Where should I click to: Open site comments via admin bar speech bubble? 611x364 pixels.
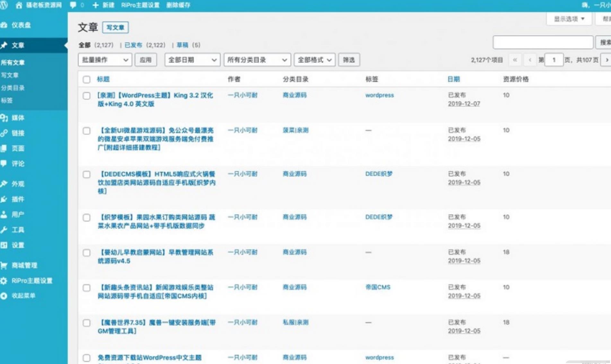(73, 5)
